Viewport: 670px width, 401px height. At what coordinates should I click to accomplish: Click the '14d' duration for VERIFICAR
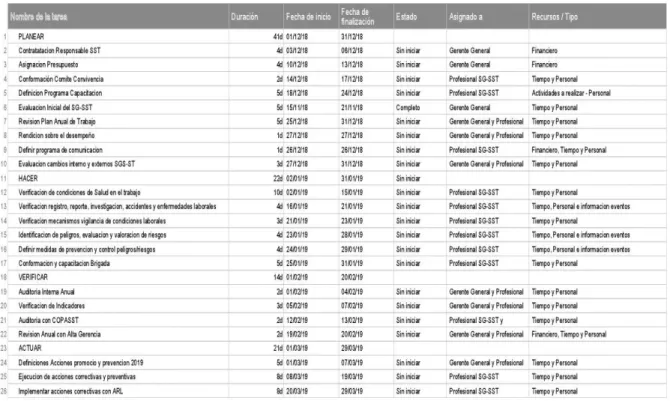[x=278, y=277]
